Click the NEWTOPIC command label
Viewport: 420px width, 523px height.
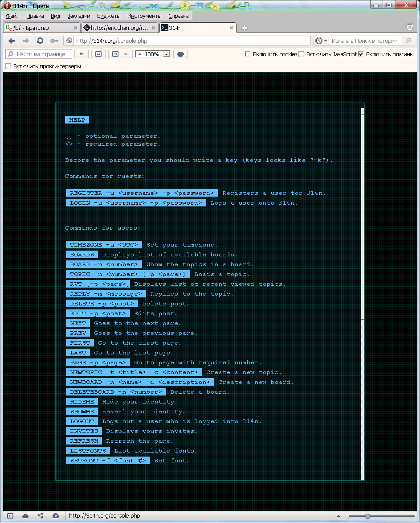pyautogui.click(x=134, y=372)
